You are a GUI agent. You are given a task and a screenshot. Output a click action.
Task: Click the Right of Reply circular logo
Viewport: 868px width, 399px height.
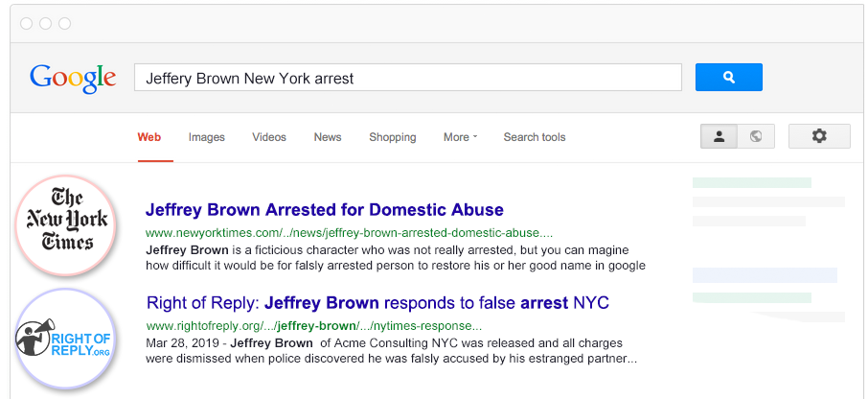[65, 338]
